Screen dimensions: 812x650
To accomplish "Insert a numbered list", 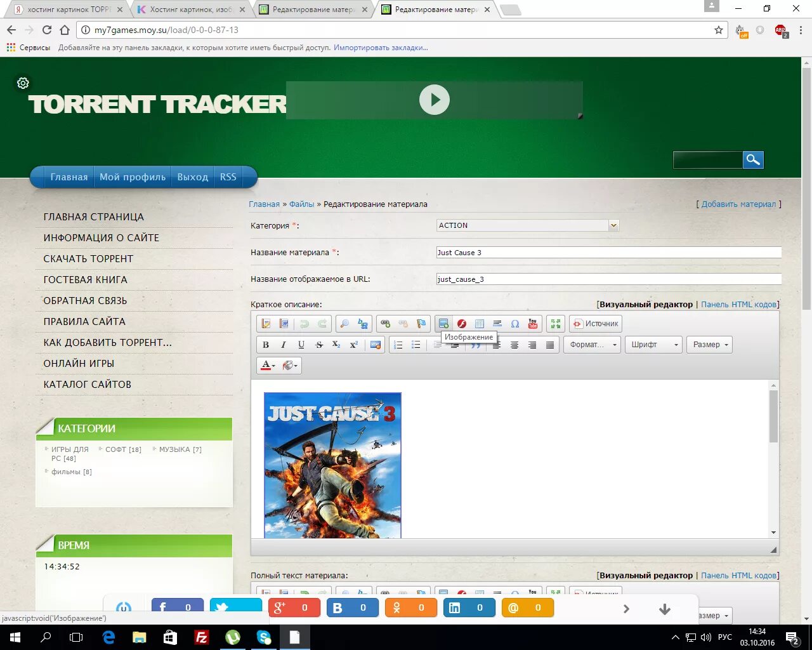I will click(x=398, y=345).
